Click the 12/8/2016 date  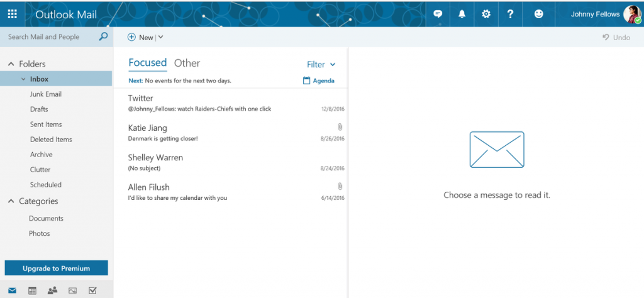click(333, 109)
